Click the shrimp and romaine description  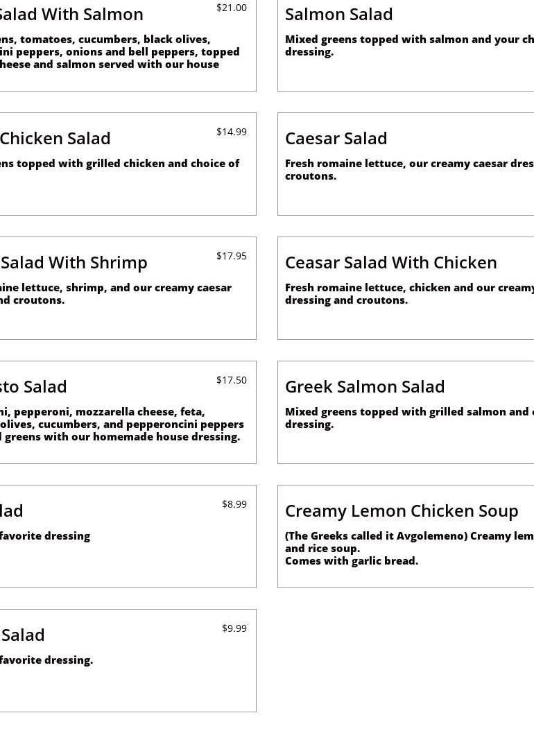[115, 294]
